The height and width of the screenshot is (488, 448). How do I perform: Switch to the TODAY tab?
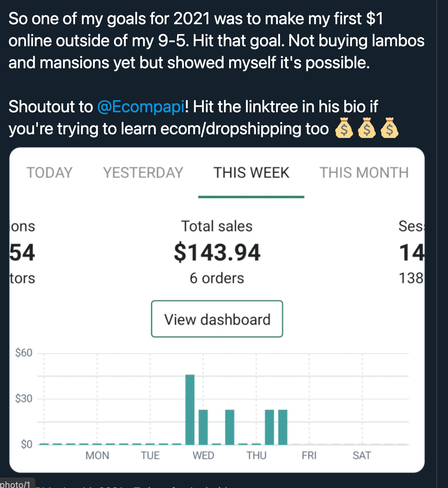(49, 173)
